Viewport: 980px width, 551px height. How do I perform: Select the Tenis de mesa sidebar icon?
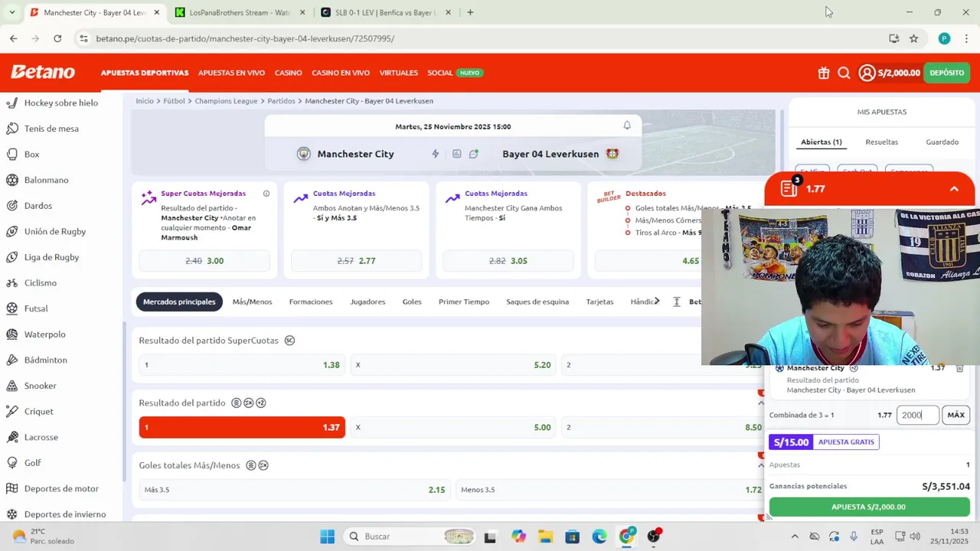point(12,129)
